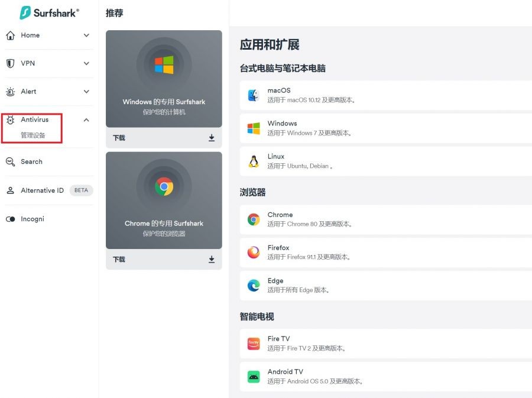Image resolution: width=532 pixels, height=398 pixels.
Task: Open the Incogni toggle item
Action: coord(33,219)
